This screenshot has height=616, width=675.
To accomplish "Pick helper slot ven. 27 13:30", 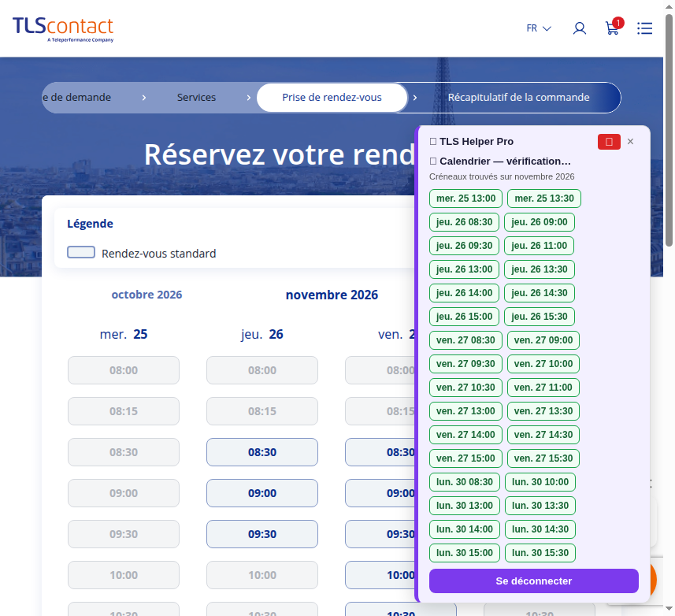I will click(543, 411).
